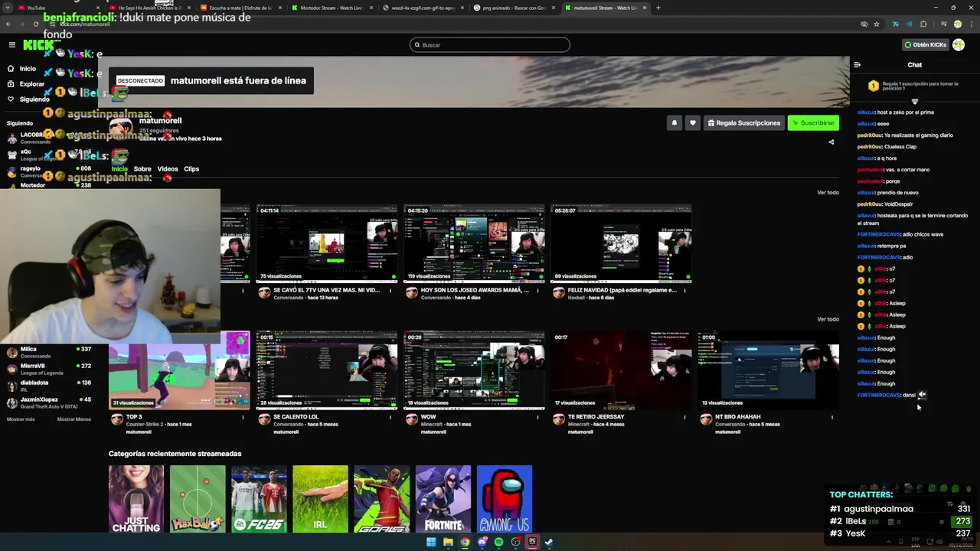Click the browser back arrow

(x=8, y=24)
